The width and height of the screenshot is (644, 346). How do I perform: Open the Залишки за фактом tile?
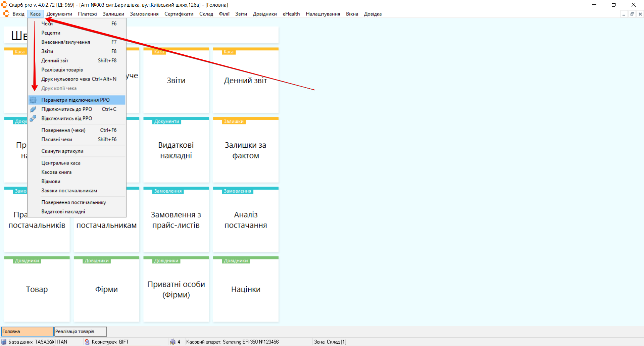pos(245,150)
